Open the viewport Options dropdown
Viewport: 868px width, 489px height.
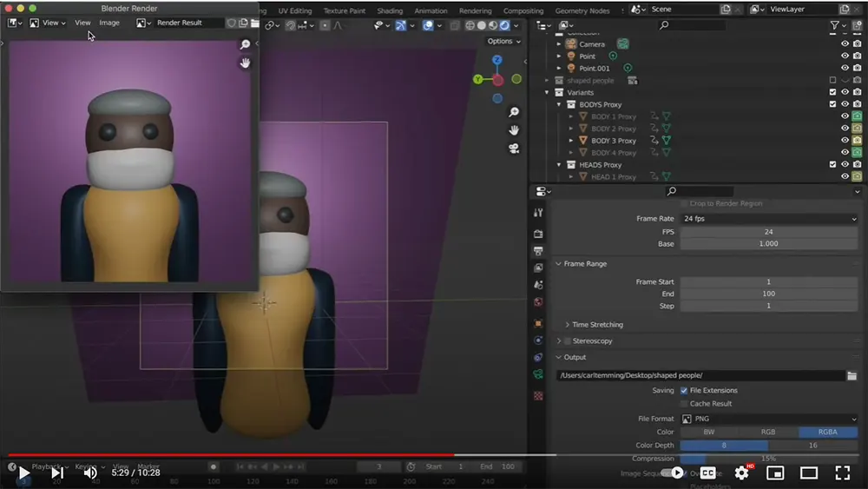coord(503,41)
